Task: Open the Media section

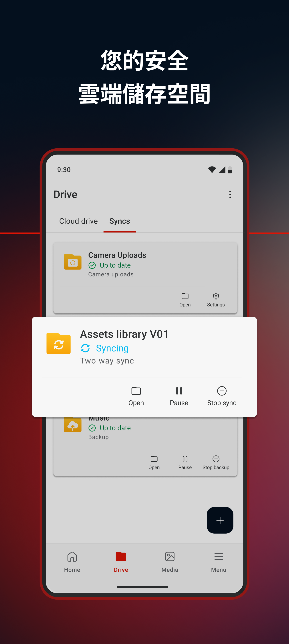Action: [170, 562]
